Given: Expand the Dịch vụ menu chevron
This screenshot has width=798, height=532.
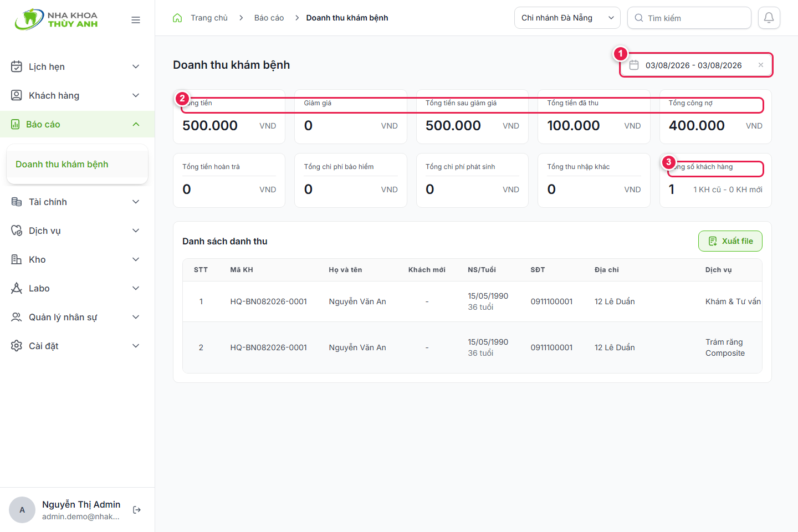Looking at the screenshot, I should (136, 231).
